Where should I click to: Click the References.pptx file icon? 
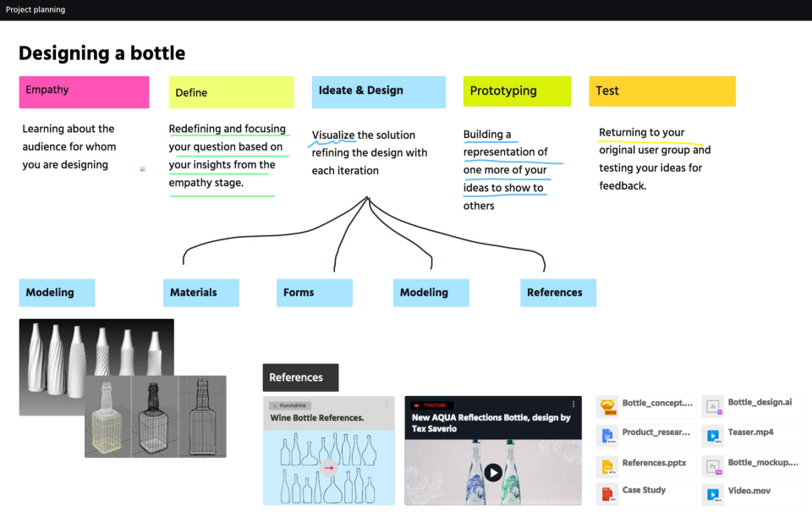[x=607, y=465]
